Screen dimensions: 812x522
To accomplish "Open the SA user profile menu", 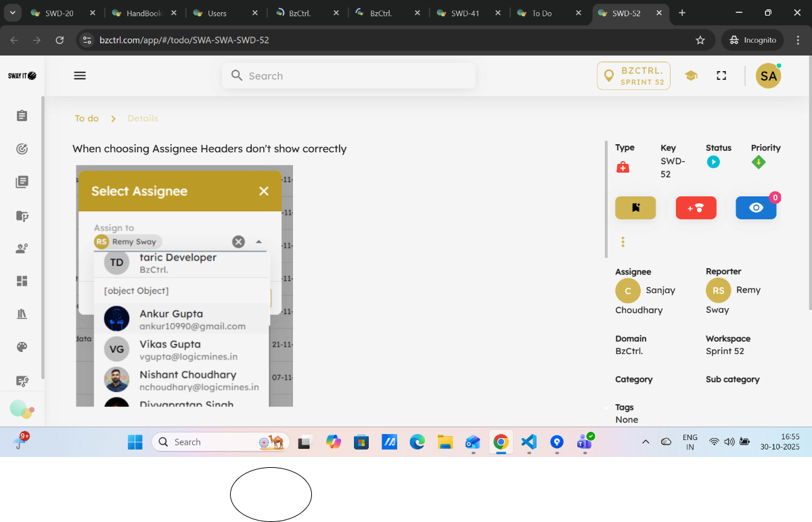I will 768,76.
